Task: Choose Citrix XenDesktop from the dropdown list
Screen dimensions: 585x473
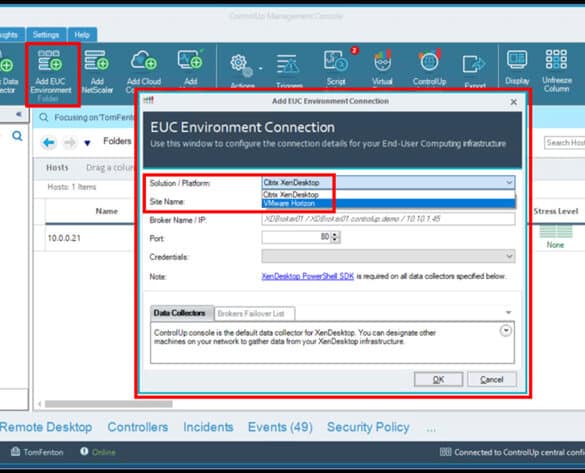Action: pyautogui.click(x=388, y=194)
